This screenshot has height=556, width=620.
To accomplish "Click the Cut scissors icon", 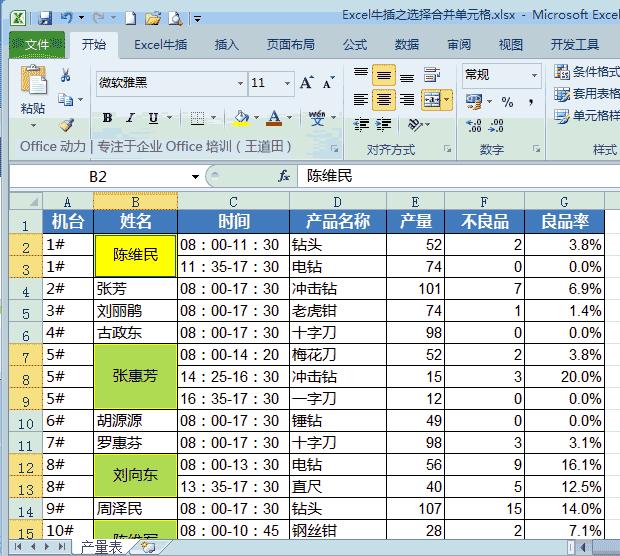I will pyautogui.click(x=66, y=74).
